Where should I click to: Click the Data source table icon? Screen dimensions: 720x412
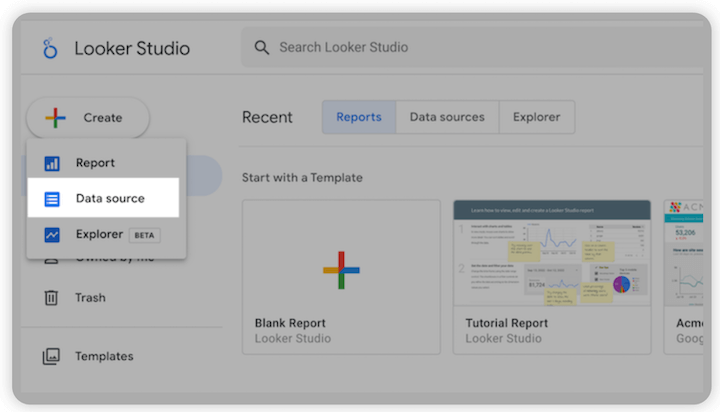click(x=52, y=199)
